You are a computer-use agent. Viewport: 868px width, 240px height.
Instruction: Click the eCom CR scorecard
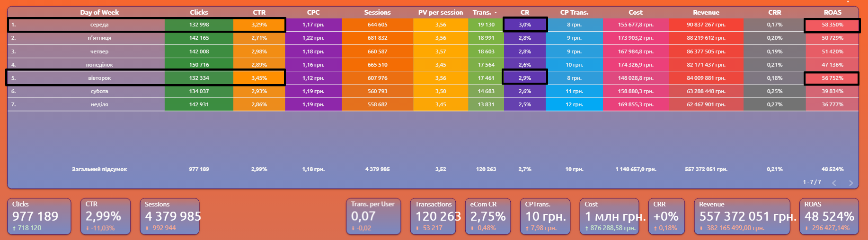point(487,216)
